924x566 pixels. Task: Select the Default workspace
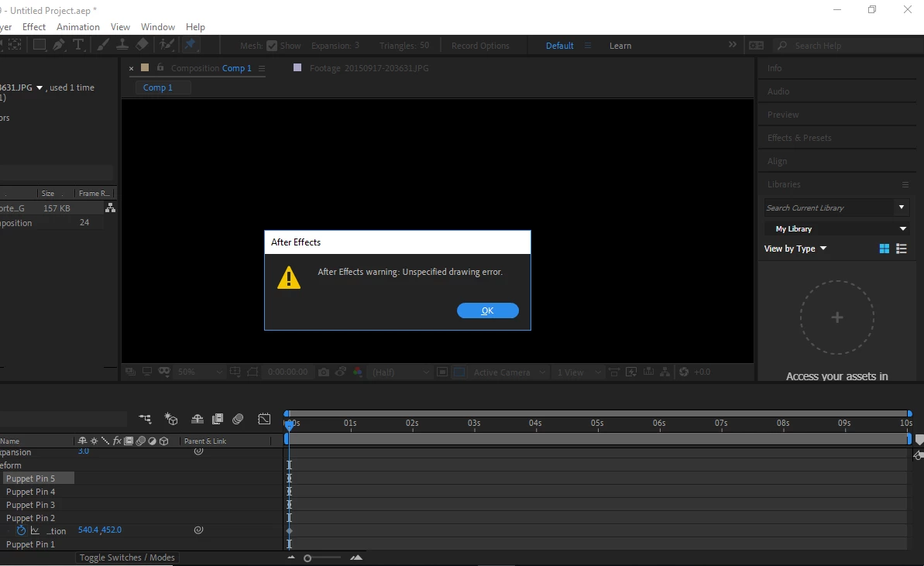click(x=559, y=46)
